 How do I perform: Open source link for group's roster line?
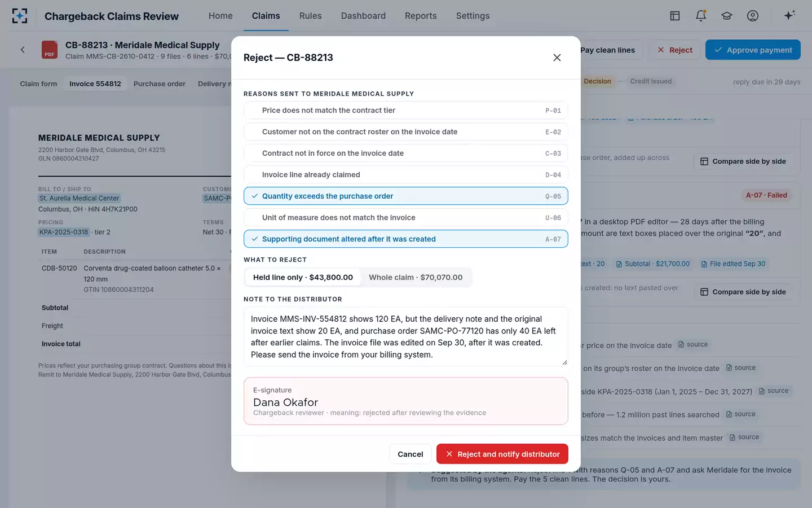(741, 367)
